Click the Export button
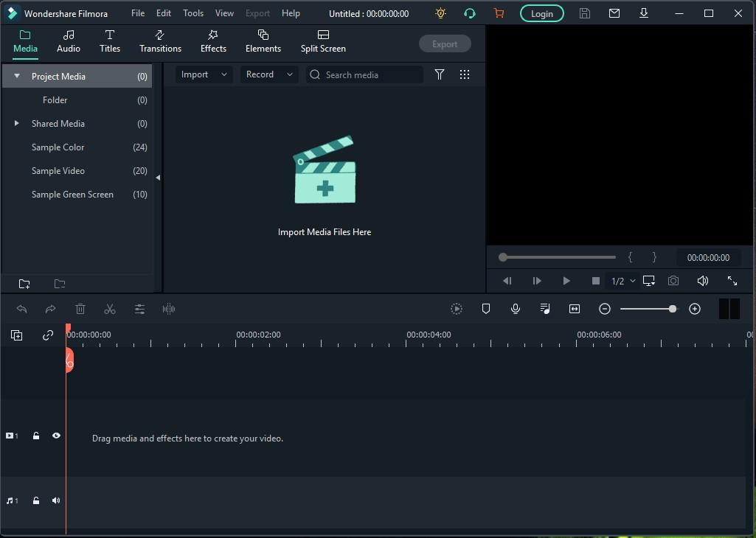 coord(445,43)
